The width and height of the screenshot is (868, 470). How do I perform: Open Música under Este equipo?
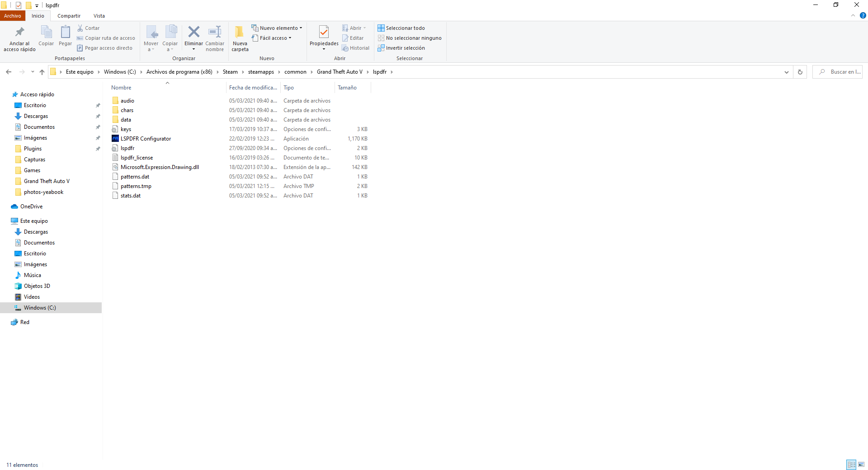point(32,275)
